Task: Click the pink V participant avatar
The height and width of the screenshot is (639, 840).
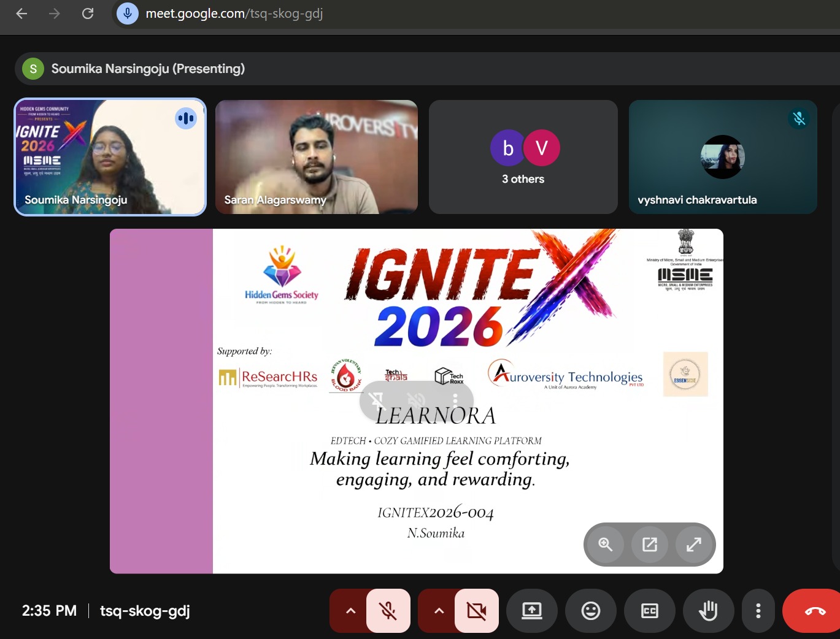Action: [542, 148]
